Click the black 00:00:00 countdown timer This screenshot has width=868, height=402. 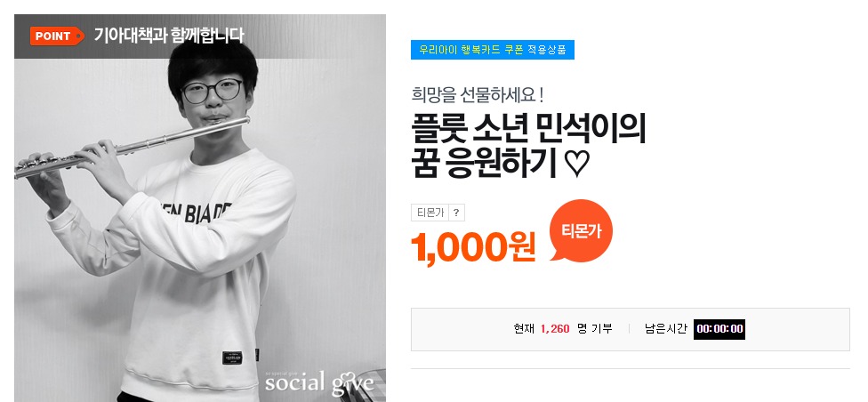tap(719, 329)
